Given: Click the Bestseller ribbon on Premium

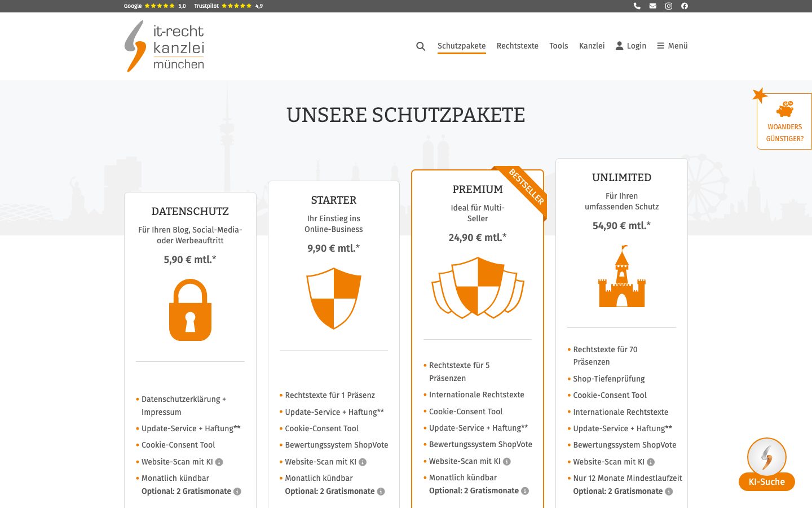Looking at the screenshot, I should click(x=526, y=187).
